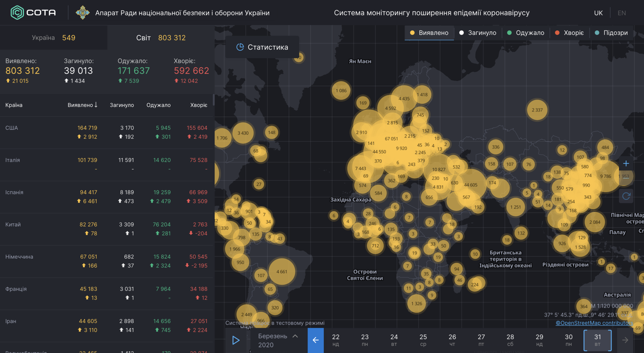Open the OpenStreetMap contributors link
This screenshot has height=353, width=644.
click(x=594, y=323)
